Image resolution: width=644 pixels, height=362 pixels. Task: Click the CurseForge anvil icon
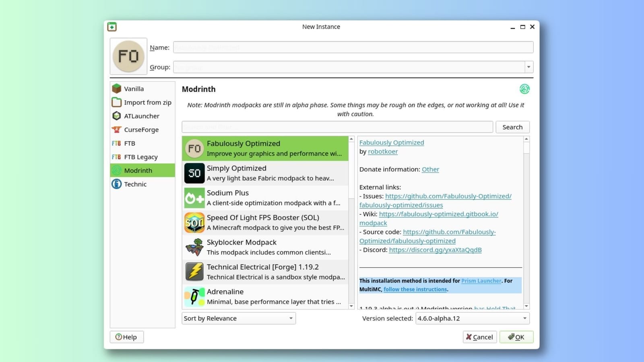(117, 130)
